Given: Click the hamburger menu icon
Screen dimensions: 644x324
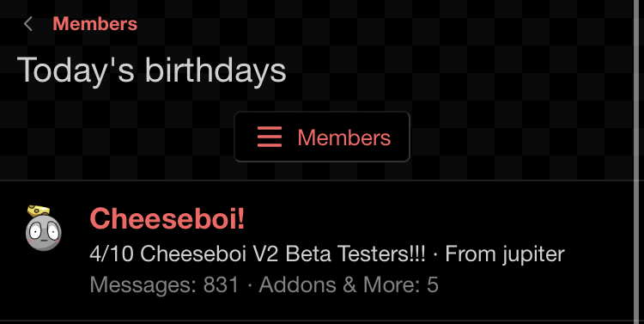Looking at the screenshot, I should 270,137.
